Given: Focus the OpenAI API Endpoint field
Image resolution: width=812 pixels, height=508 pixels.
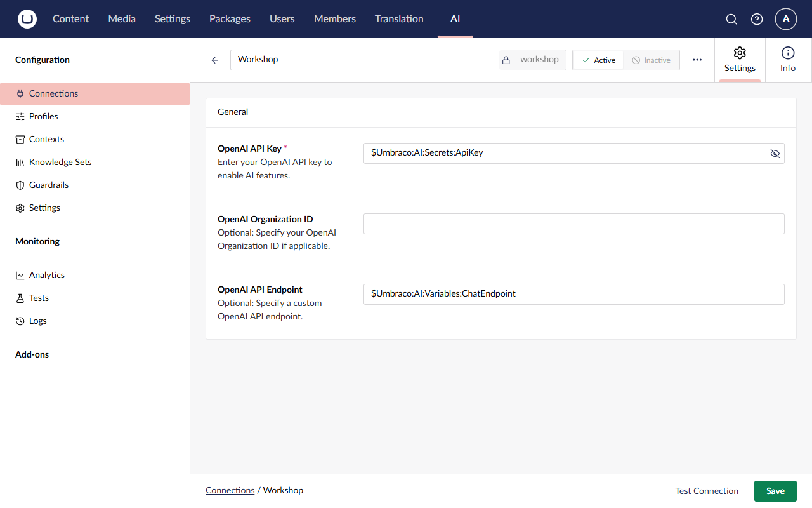Looking at the screenshot, I should pyautogui.click(x=574, y=294).
